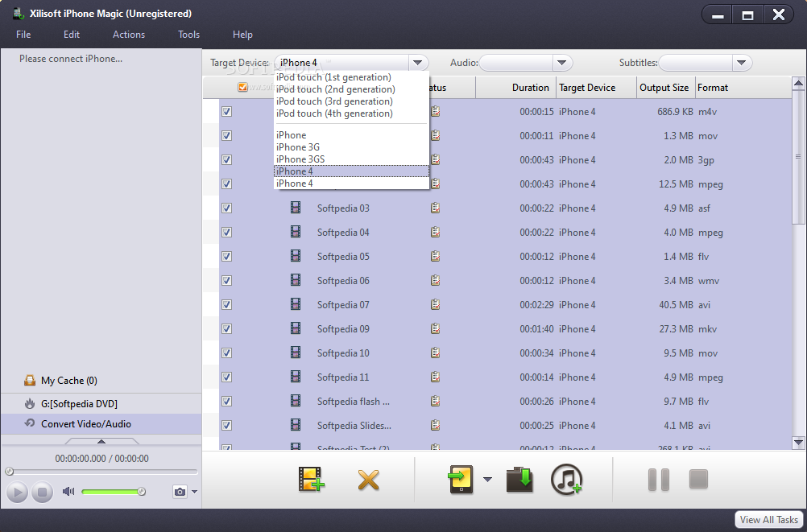Screen dimensions: 807x532
Task: Click the Copy to Computer folder icon
Action: point(519,479)
